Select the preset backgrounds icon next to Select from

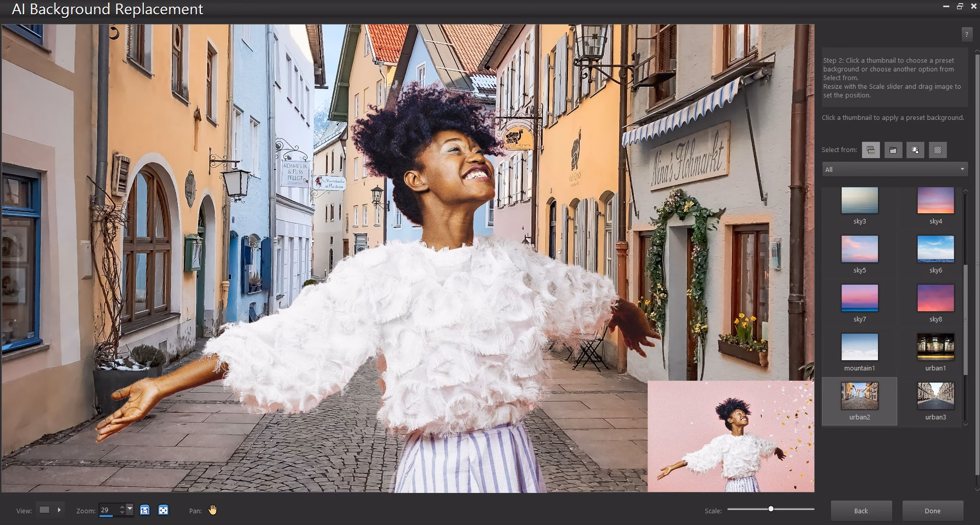(871, 150)
